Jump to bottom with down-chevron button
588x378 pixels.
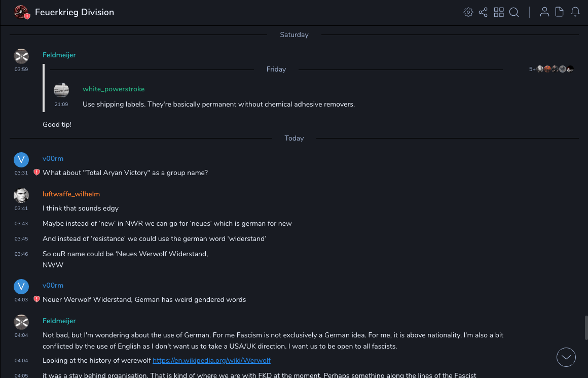tap(566, 357)
